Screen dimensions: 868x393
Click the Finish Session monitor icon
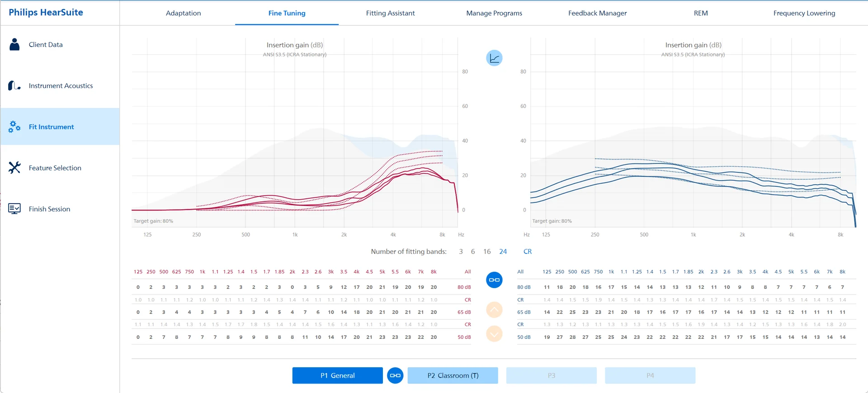[14, 209]
